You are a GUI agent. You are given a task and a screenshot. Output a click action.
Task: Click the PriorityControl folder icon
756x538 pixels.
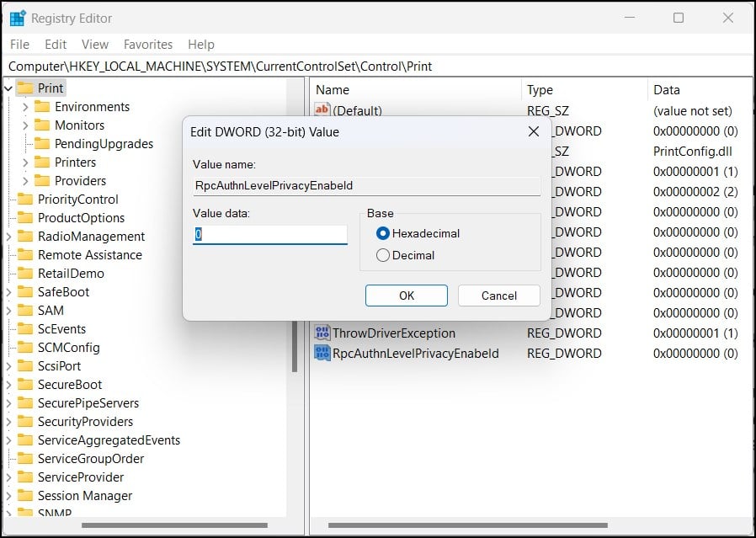coord(25,199)
